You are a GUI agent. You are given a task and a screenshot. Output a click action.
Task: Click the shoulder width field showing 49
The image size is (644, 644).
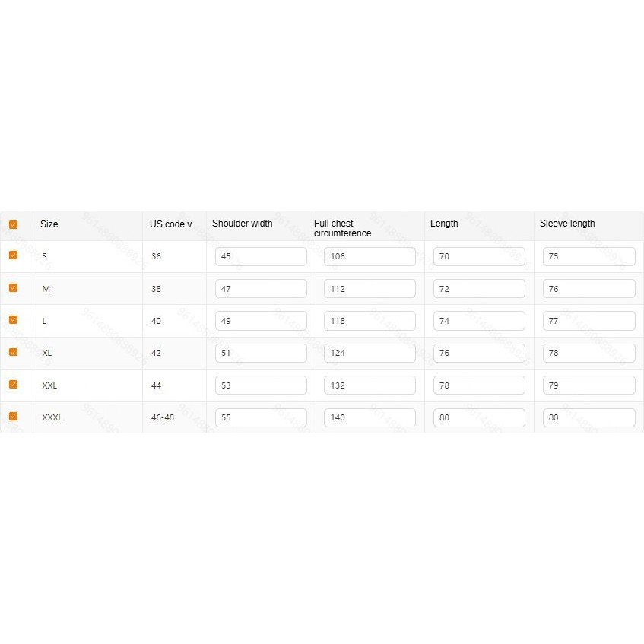pos(261,321)
